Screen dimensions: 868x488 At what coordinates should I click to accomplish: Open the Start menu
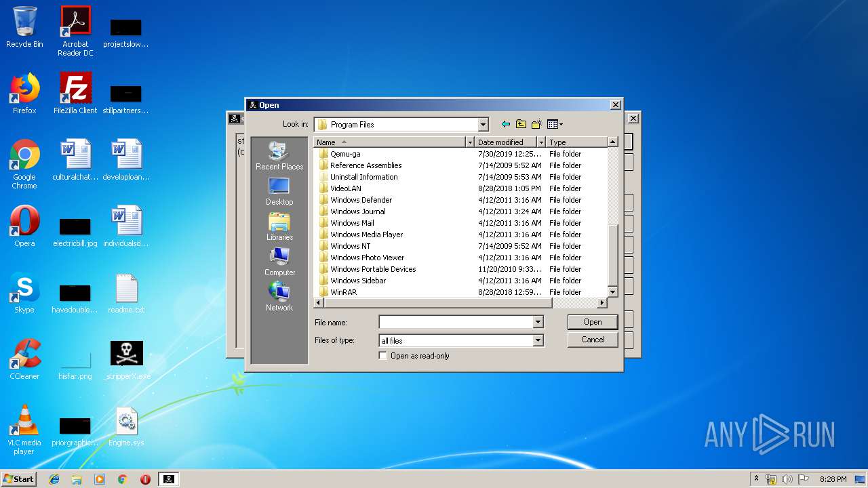click(19, 479)
